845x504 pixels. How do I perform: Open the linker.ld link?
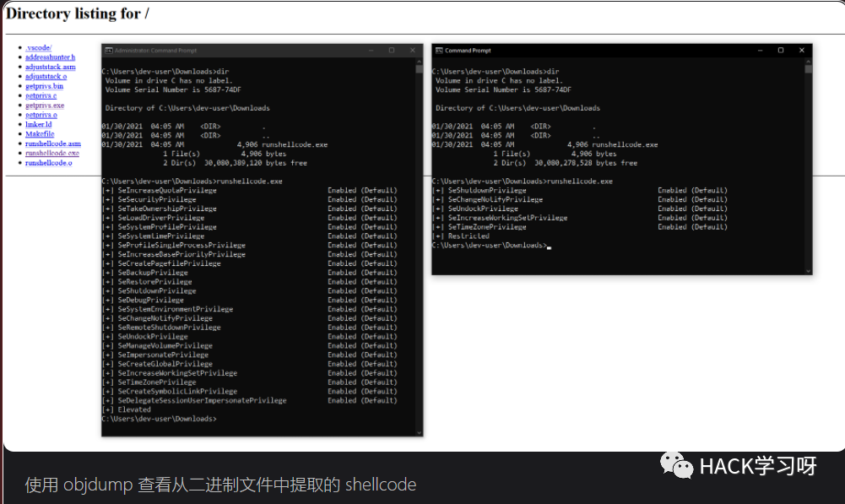point(38,124)
